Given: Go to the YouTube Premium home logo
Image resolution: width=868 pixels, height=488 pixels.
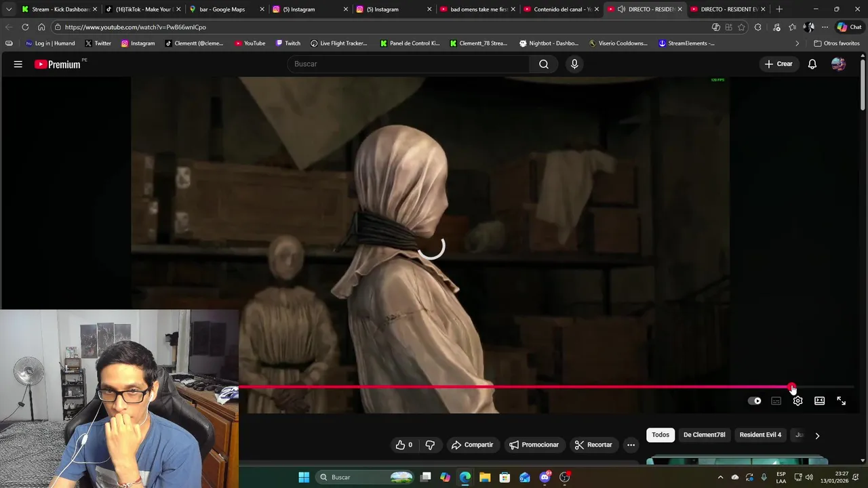Looking at the screenshot, I should 58,64.
